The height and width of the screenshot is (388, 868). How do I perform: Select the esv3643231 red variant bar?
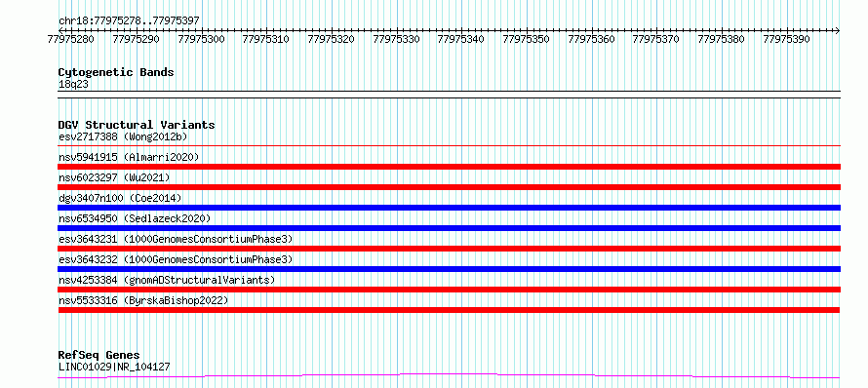tap(449, 249)
